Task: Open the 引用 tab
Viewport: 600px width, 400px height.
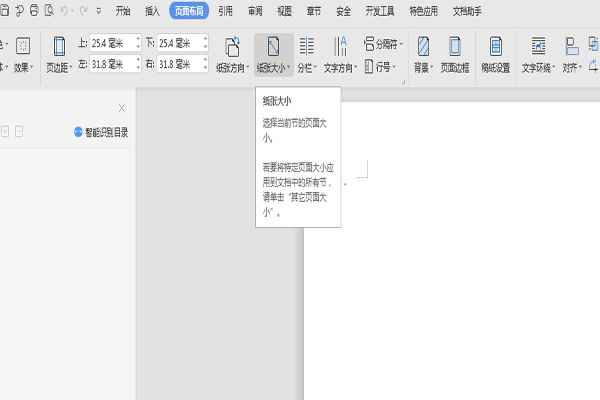Action: pyautogui.click(x=225, y=11)
